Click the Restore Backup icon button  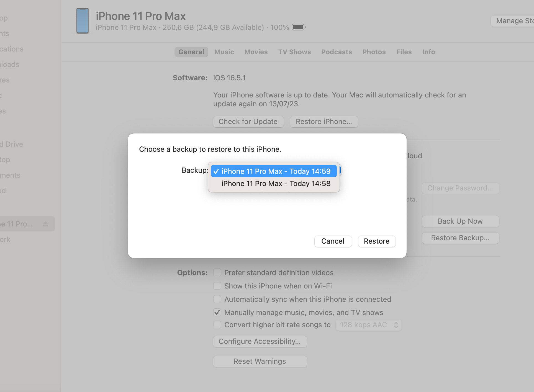[460, 238]
